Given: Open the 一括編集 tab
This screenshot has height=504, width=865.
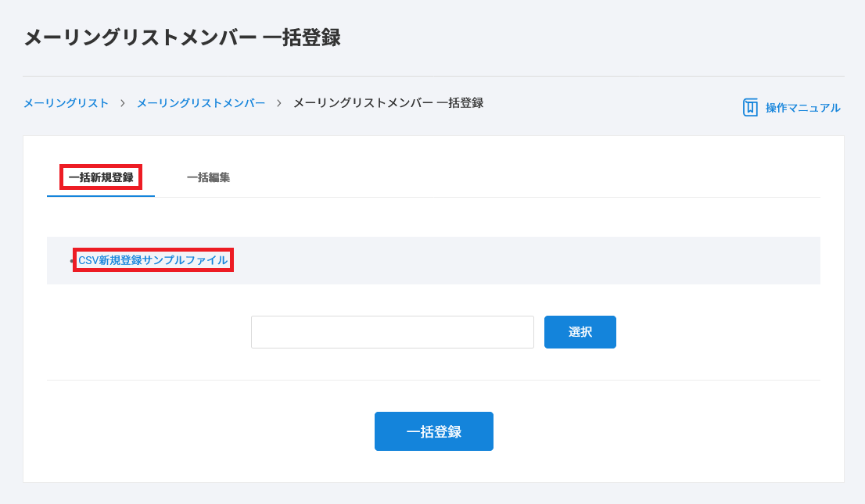Looking at the screenshot, I should (x=208, y=177).
